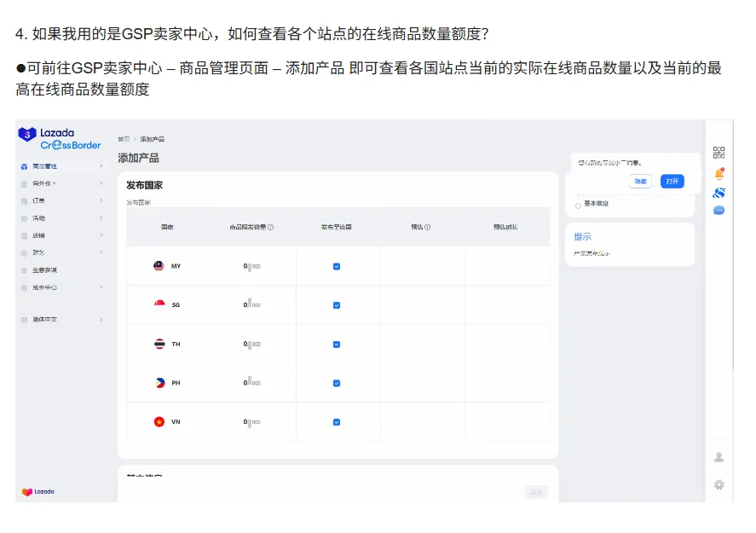
Task: Click the quantity input field in the TH row
Action: point(247,344)
